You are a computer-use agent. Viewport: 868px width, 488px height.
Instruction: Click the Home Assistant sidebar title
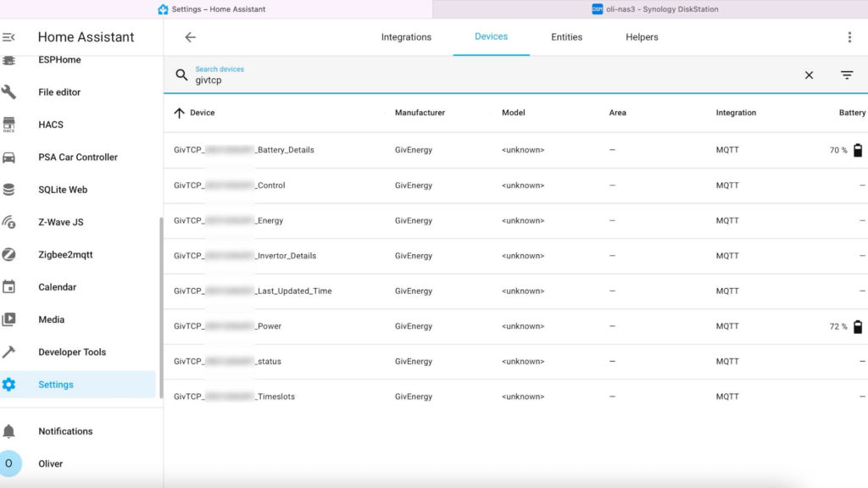(x=86, y=37)
